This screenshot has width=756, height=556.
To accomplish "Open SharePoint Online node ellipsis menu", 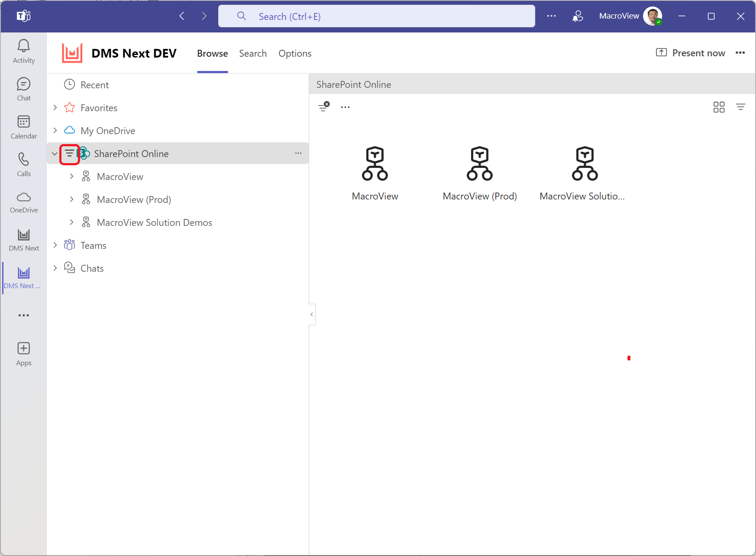I will coord(298,153).
